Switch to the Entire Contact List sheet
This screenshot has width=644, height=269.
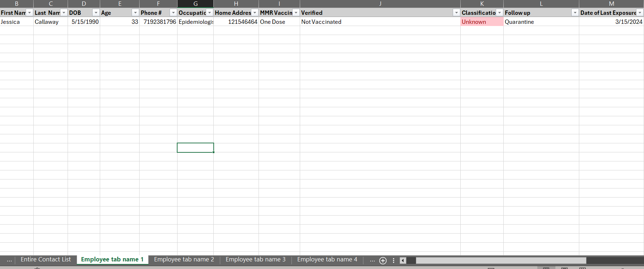tap(46, 260)
